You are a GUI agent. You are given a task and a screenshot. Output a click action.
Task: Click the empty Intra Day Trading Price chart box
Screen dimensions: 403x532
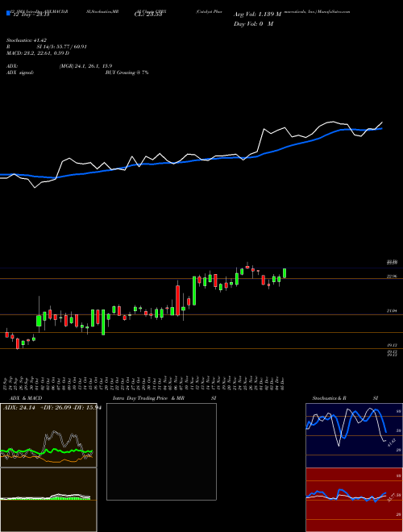(x=161, y=451)
